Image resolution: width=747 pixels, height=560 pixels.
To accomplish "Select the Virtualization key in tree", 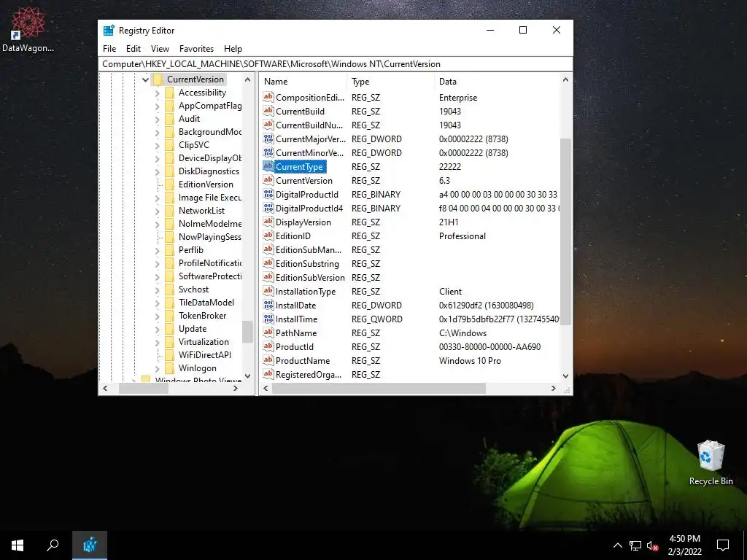I will [x=204, y=342].
